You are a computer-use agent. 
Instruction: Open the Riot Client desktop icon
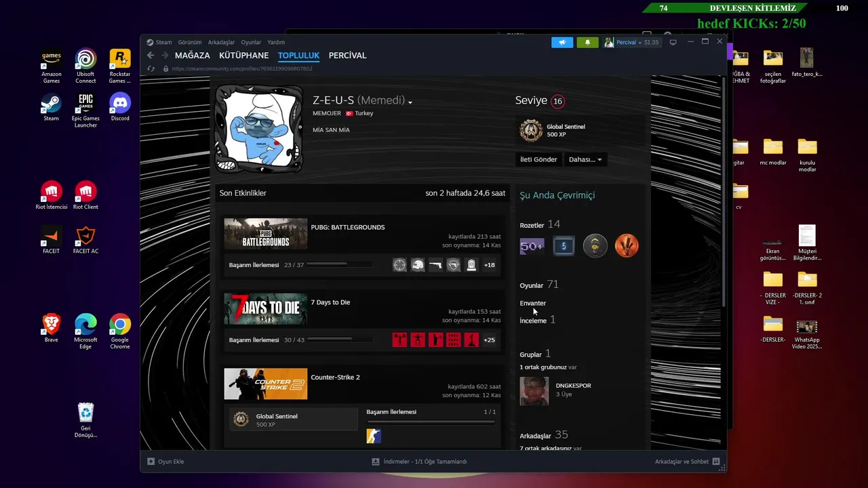point(85,196)
